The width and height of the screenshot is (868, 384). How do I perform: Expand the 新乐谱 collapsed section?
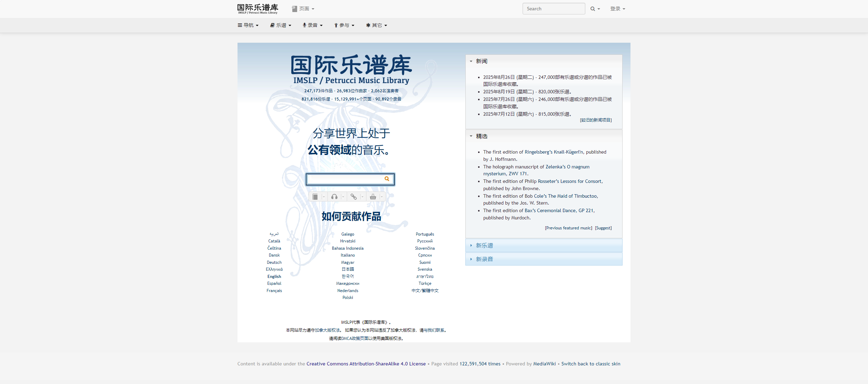point(484,245)
